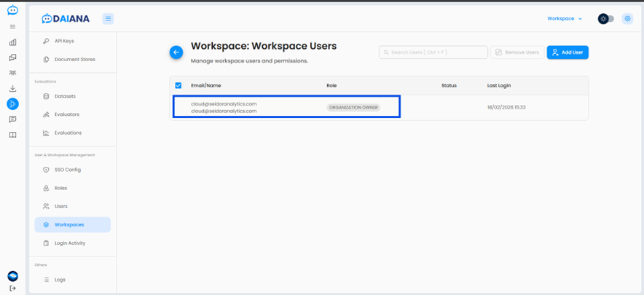The image size is (644, 295).
Task: Click the Remove Users button
Action: point(517,52)
